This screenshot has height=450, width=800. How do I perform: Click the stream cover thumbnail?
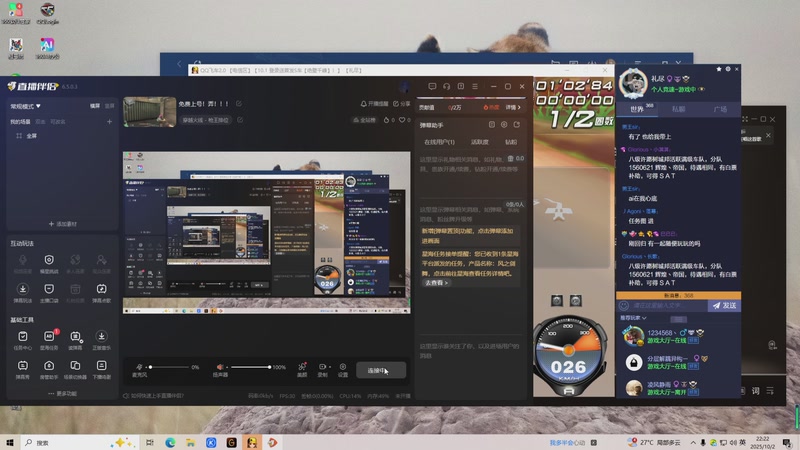click(149, 112)
